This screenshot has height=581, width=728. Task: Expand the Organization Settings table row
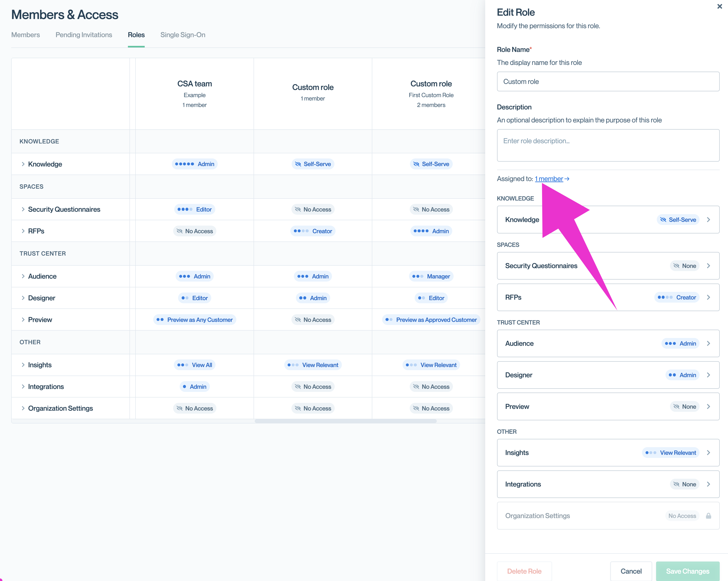coord(23,408)
